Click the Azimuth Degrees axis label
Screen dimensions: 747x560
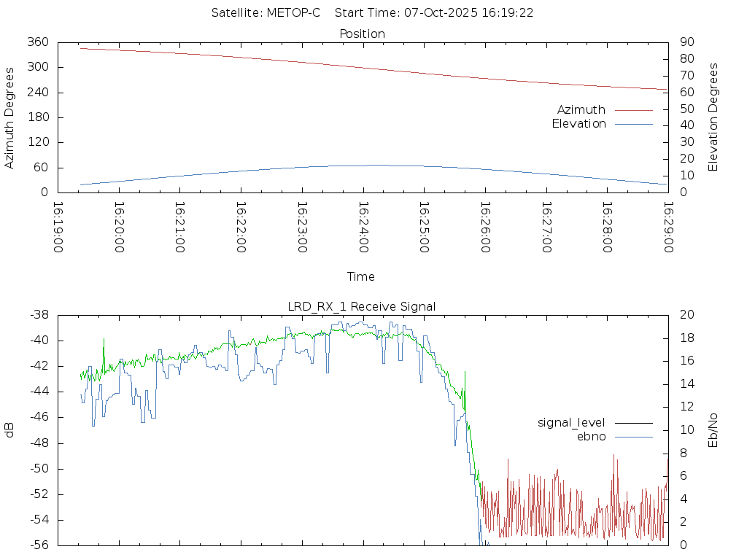point(9,117)
